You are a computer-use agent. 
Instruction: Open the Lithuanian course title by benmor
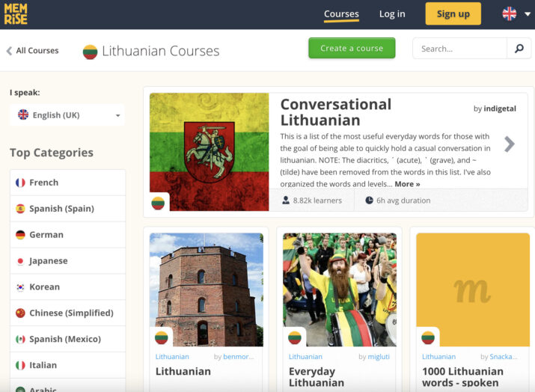pyautogui.click(x=183, y=371)
